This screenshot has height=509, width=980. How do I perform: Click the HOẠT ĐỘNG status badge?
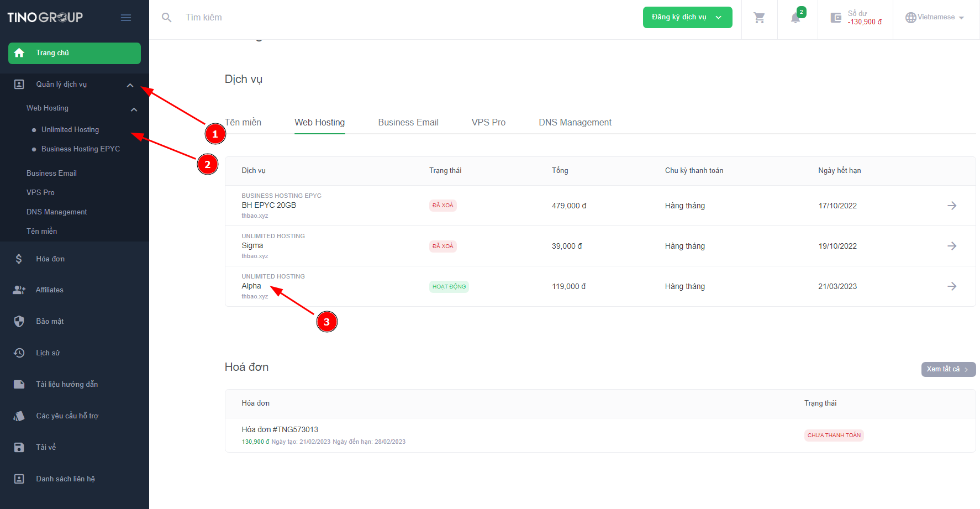[449, 286]
